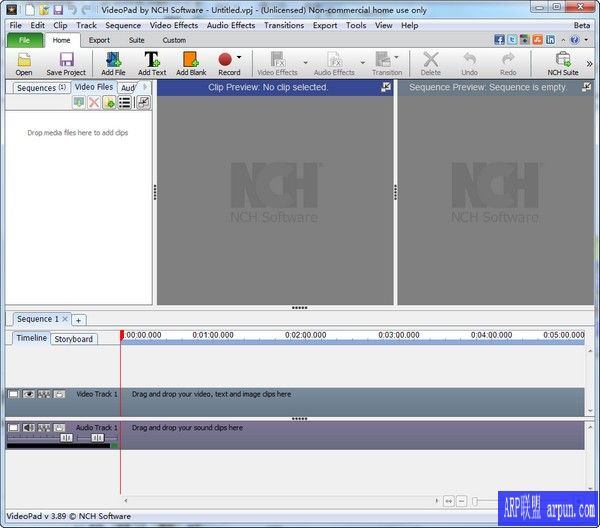Share on Twitter via the ribbon icon

pyautogui.click(x=512, y=40)
